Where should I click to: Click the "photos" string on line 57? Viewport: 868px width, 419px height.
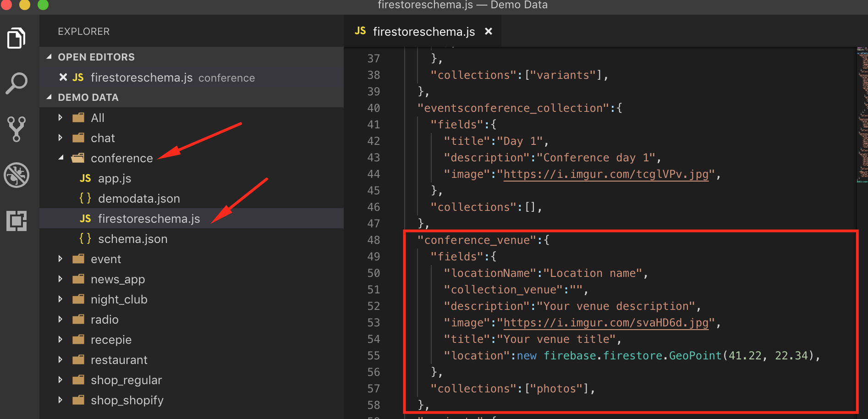(556, 388)
